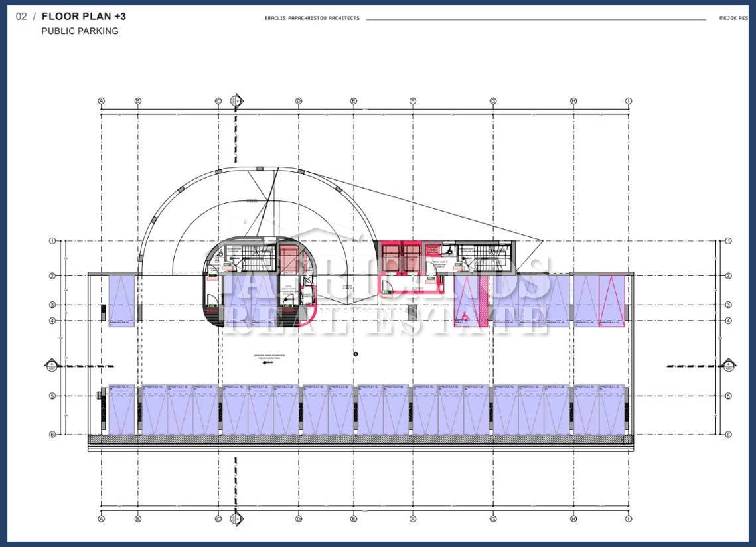Click row marker 6 on right side
The width and height of the screenshot is (756, 547).
[x=728, y=435]
